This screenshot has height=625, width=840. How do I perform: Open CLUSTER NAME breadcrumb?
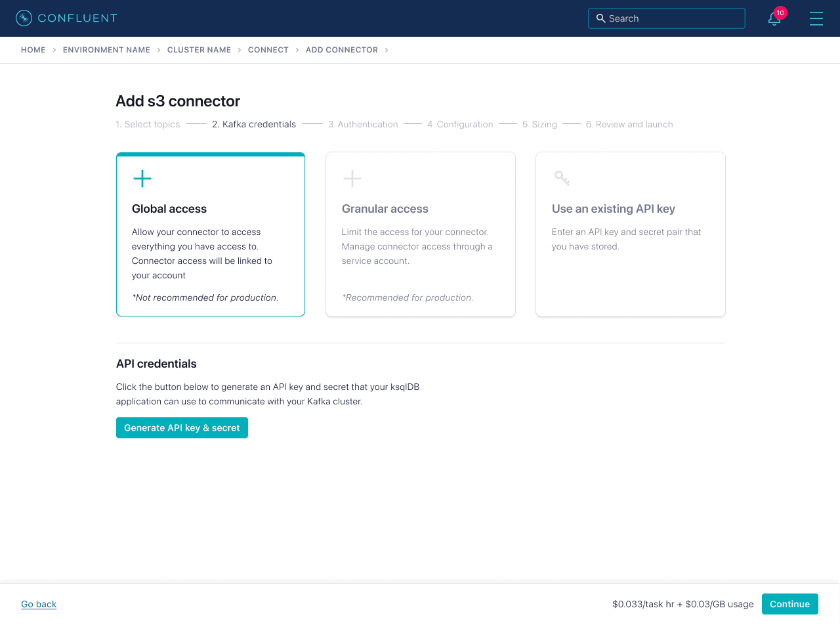[199, 50]
